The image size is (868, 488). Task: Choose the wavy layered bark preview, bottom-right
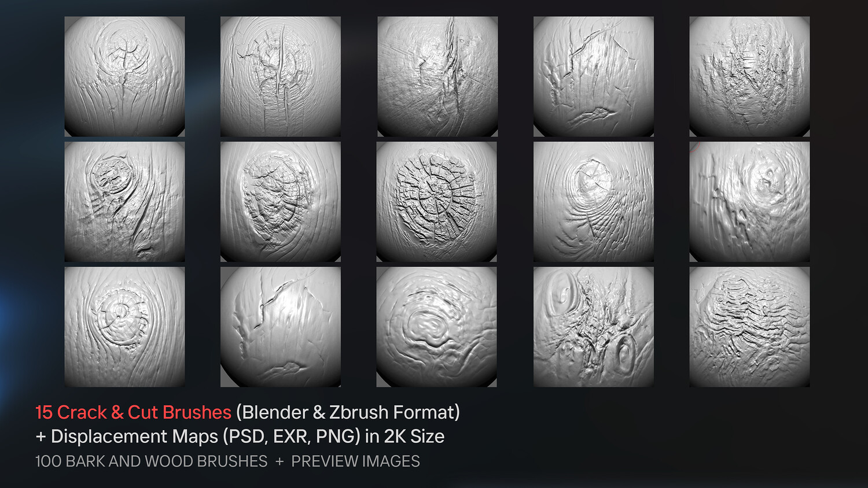pos(749,327)
